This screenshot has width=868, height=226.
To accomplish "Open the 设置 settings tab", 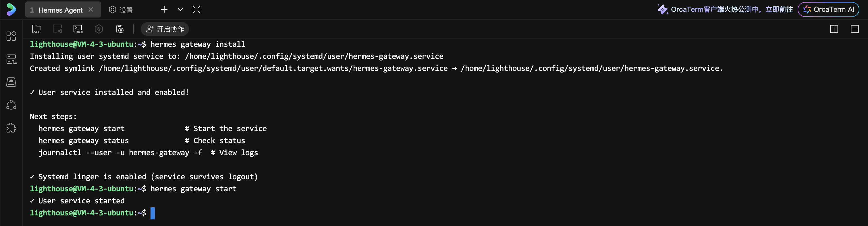I will pyautogui.click(x=121, y=10).
